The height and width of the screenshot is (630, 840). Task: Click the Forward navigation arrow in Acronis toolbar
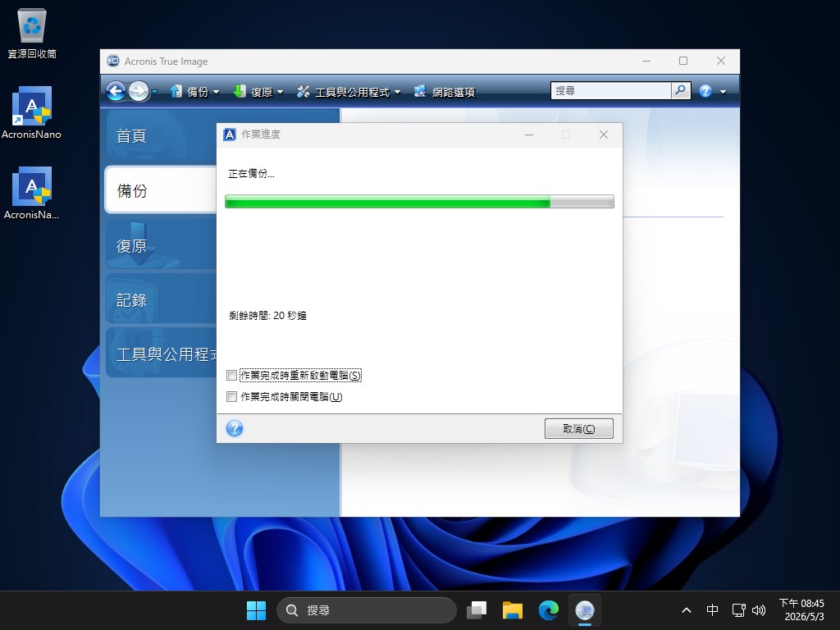(x=139, y=92)
